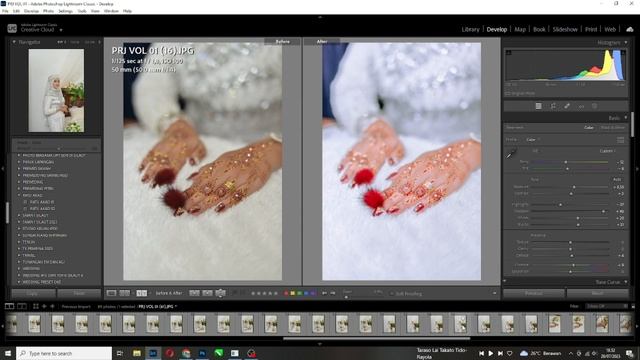
Task: Switch to the Map module
Action: 520,29
